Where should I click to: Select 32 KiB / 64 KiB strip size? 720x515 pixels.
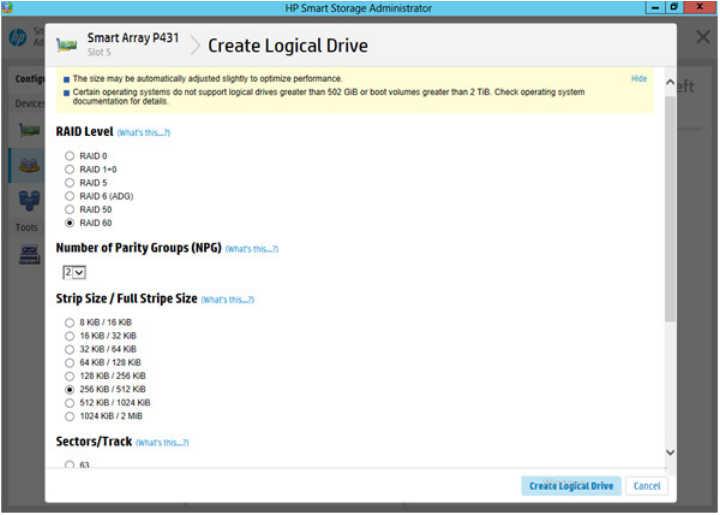point(69,349)
